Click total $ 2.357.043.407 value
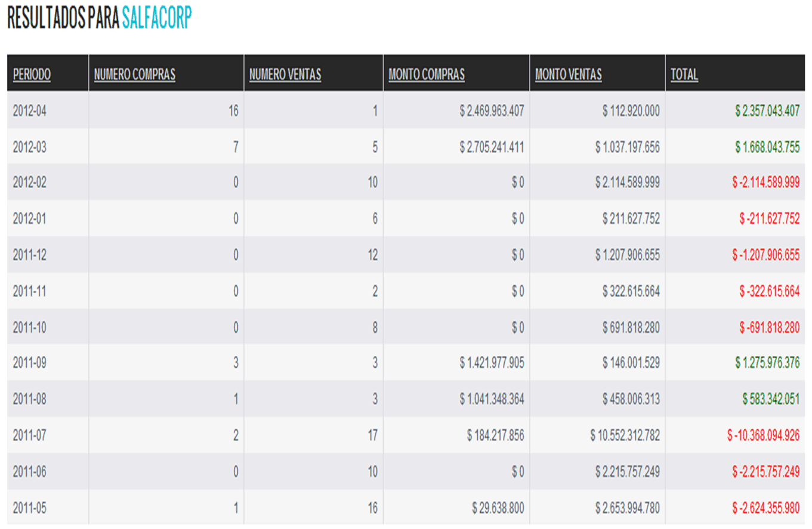 click(x=767, y=110)
